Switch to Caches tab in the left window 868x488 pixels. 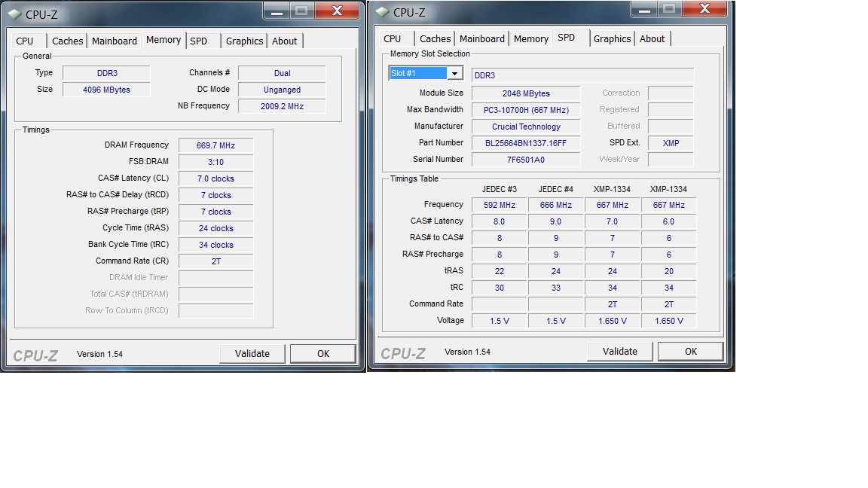[x=67, y=41]
